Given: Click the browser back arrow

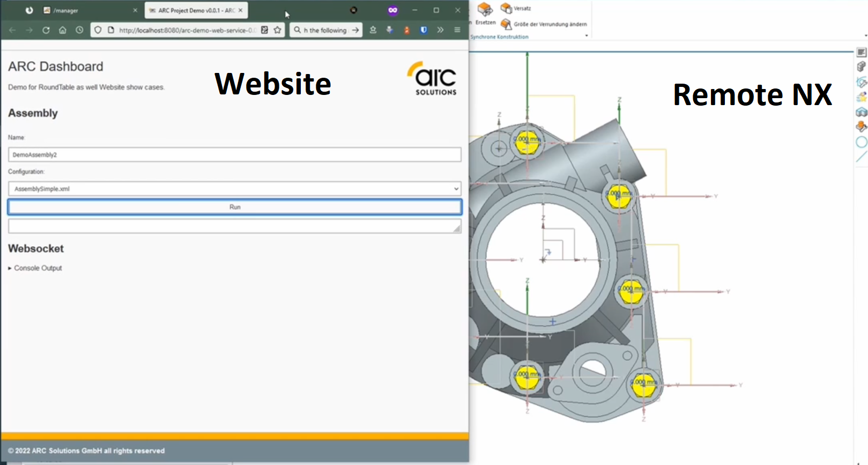Looking at the screenshot, I should (12, 30).
